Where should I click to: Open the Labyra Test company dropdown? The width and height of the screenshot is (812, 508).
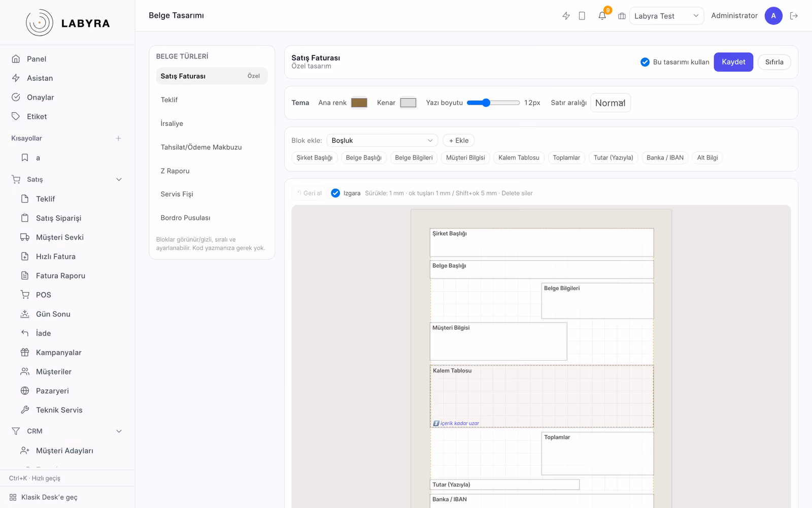(x=666, y=16)
